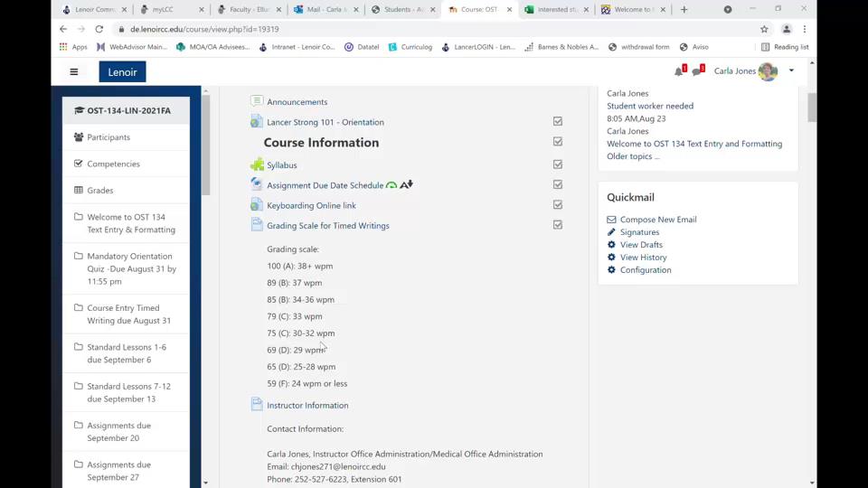Open Participants in sidebar

[x=127, y=137]
